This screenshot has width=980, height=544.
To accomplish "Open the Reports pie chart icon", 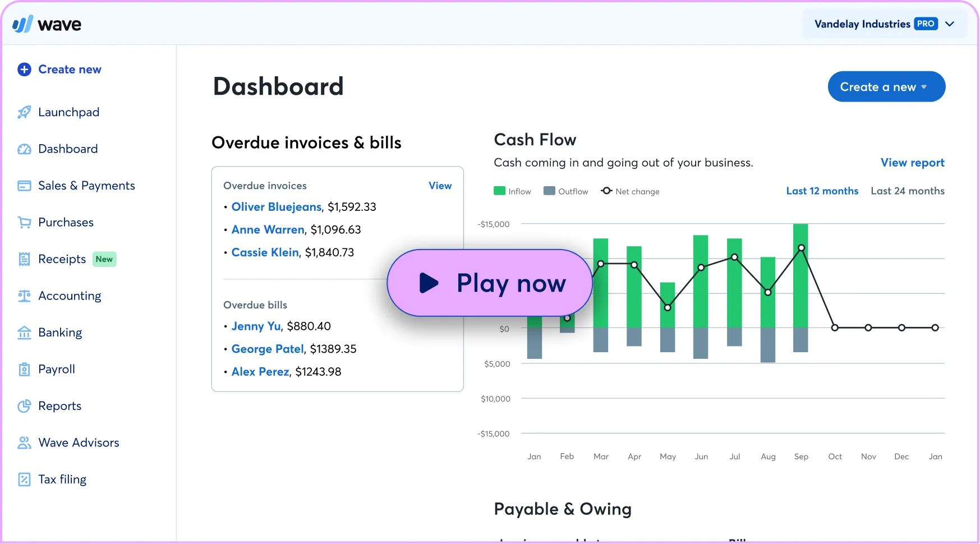I will click(24, 405).
